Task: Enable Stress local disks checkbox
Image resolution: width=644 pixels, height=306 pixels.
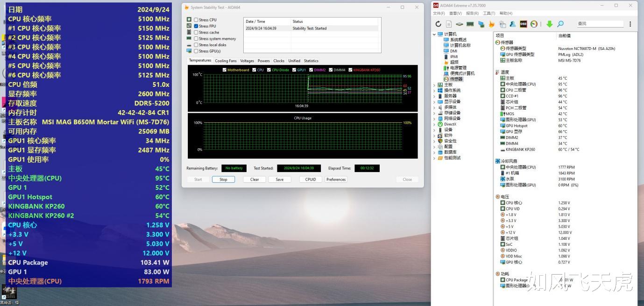Action: 196,45
